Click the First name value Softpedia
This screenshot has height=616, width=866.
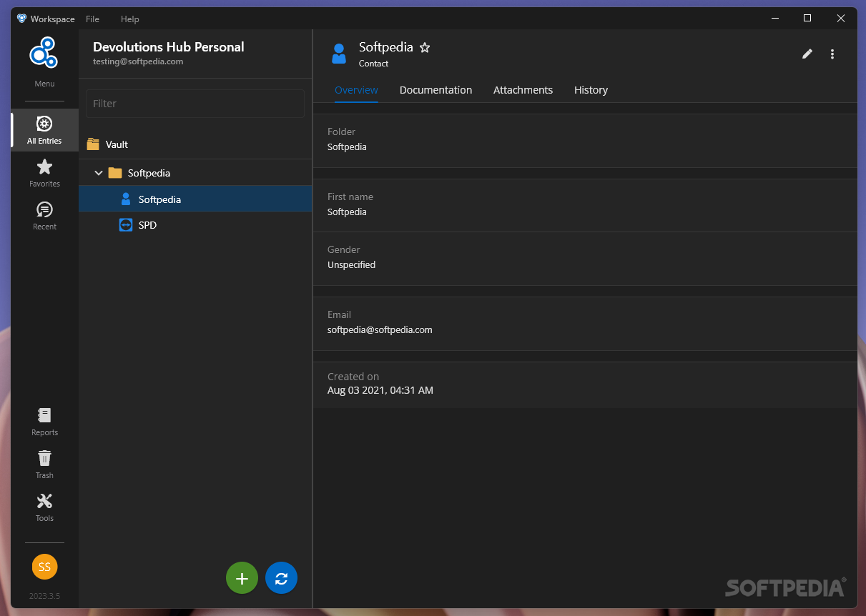pos(347,212)
